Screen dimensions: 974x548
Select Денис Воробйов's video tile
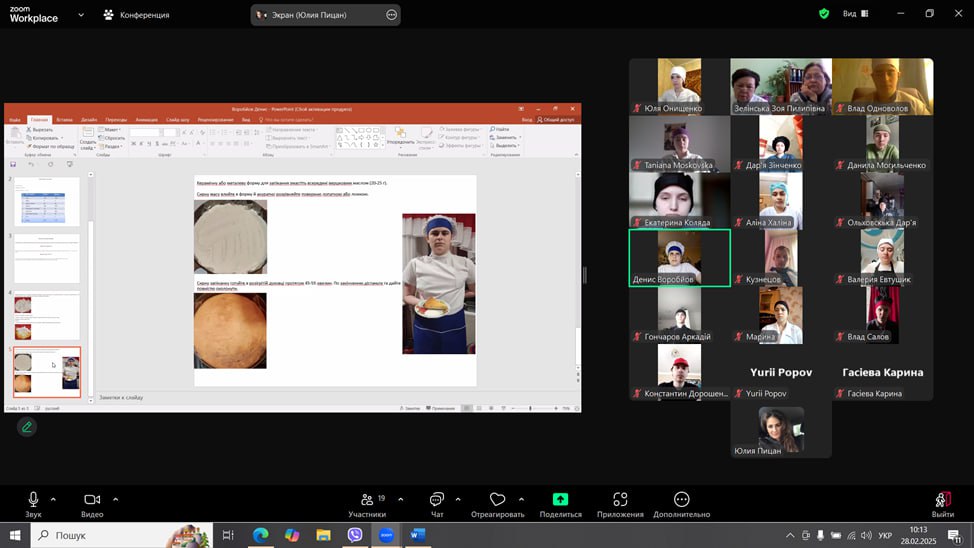(679, 257)
